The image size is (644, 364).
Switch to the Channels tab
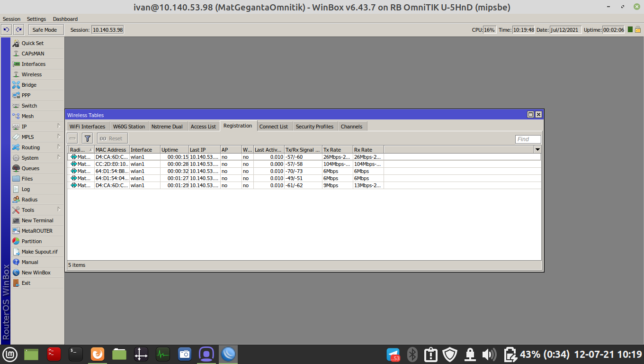pos(351,127)
